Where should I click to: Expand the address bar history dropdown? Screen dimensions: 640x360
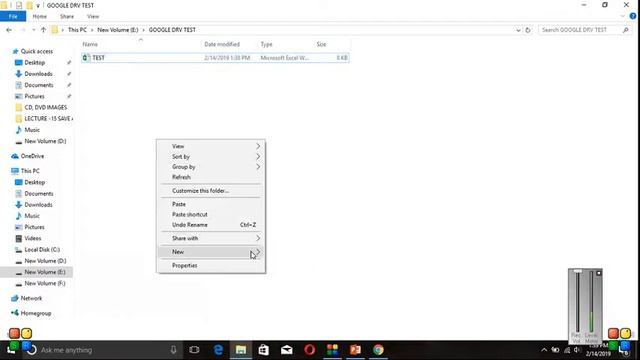tap(518, 30)
